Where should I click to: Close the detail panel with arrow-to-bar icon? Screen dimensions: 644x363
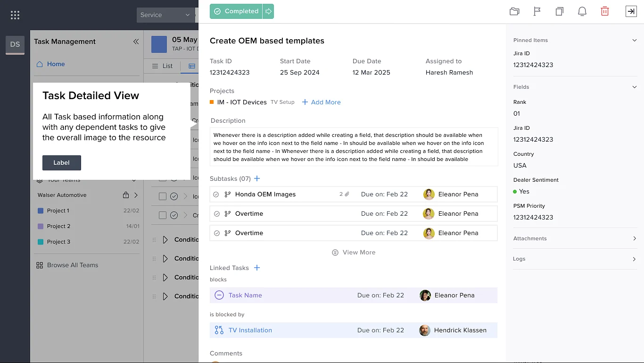pyautogui.click(x=631, y=11)
